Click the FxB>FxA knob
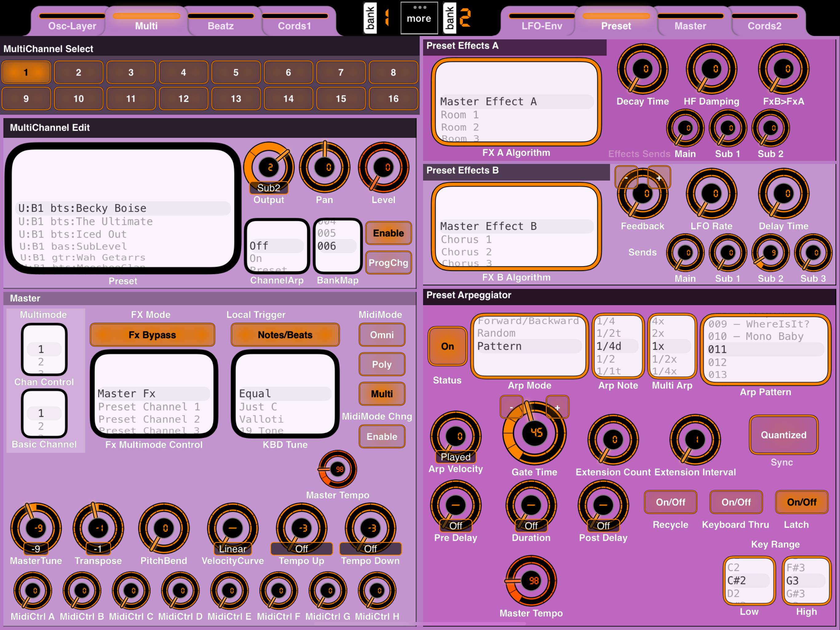This screenshot has height=630, width=840. [x=783, y=69]
